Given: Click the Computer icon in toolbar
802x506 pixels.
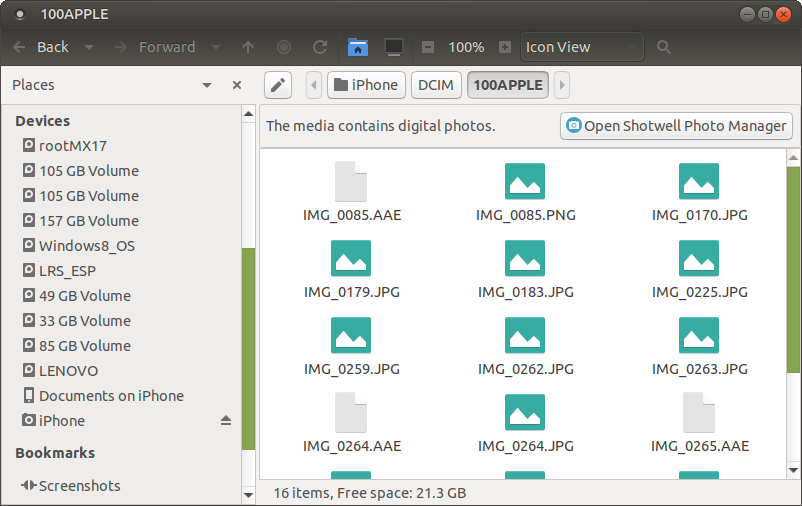Looking at the screenshot, I should [x=393, y=47].
